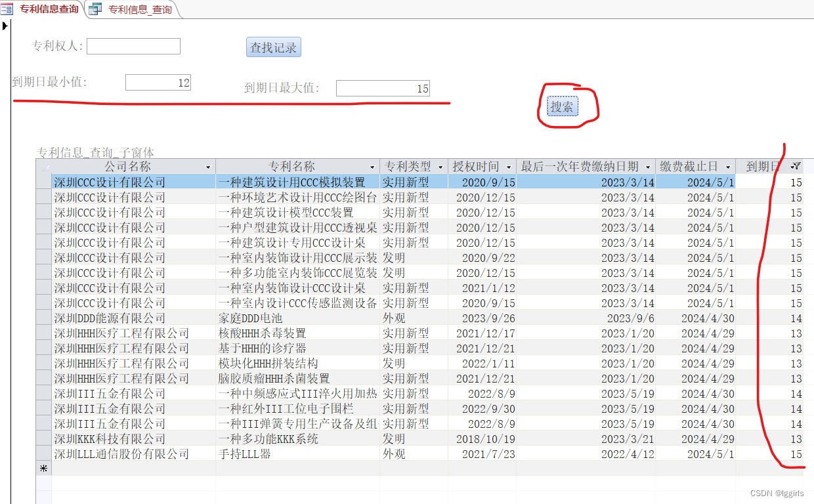This screenshot has height=504, width=814.
Task: Click the 模块化HHH拼装结构 cell
Action: (298, 364)
